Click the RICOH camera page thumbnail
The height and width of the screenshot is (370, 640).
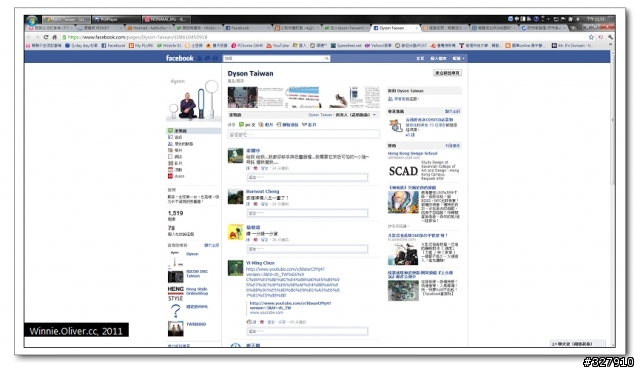pyautogui.click(x=176, y=276)
